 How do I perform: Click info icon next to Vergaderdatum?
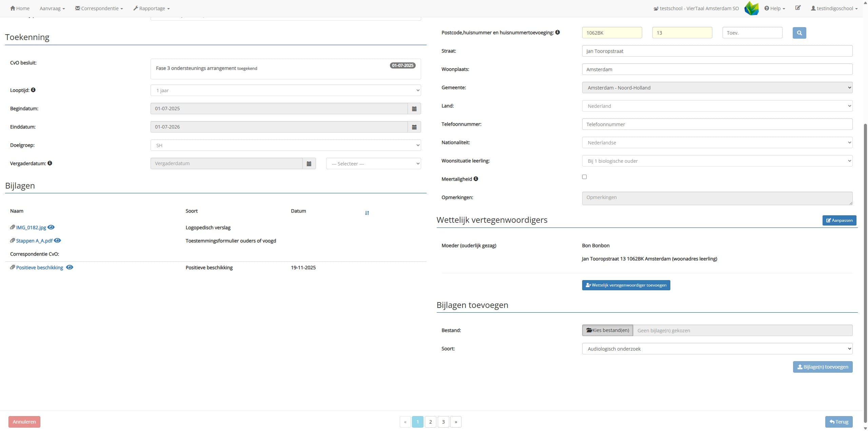coord(50,163)
